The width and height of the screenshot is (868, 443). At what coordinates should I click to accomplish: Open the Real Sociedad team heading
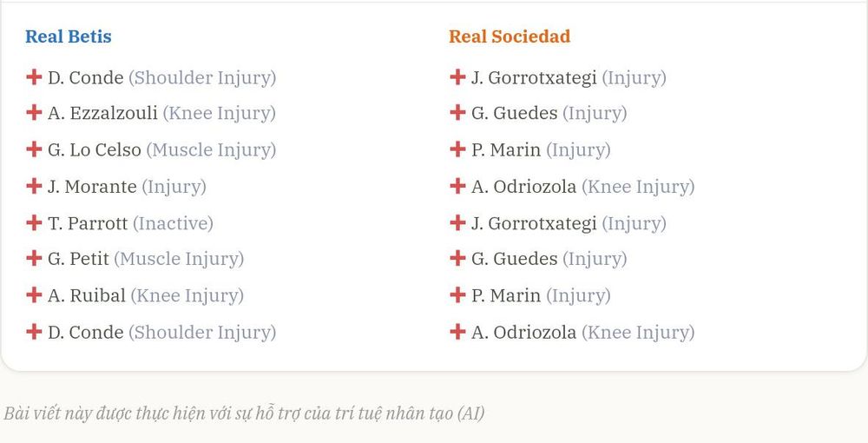tap(510, 36)
